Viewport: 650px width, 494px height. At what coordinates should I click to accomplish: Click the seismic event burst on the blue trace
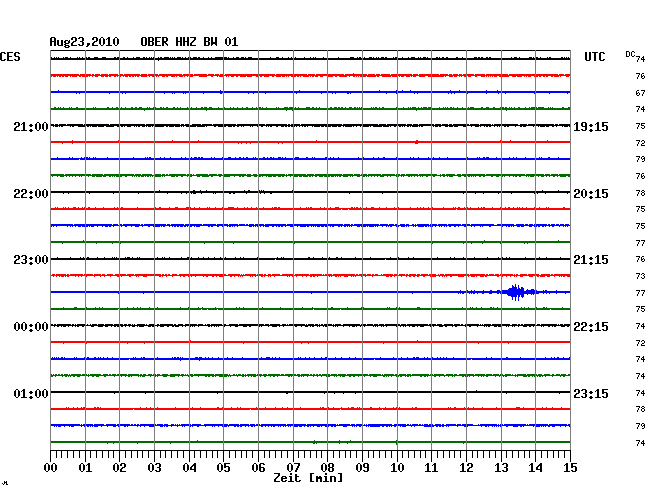coord(516,292)
